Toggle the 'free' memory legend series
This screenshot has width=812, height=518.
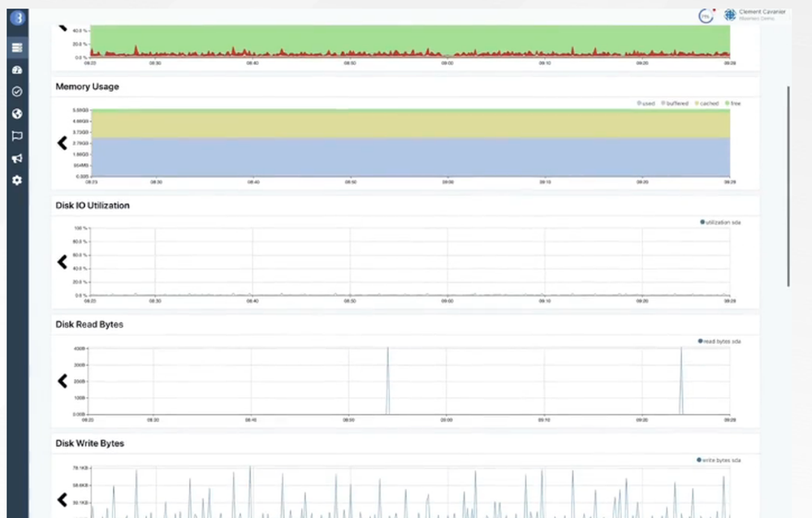pyautogui.click(x=732, y=104)
